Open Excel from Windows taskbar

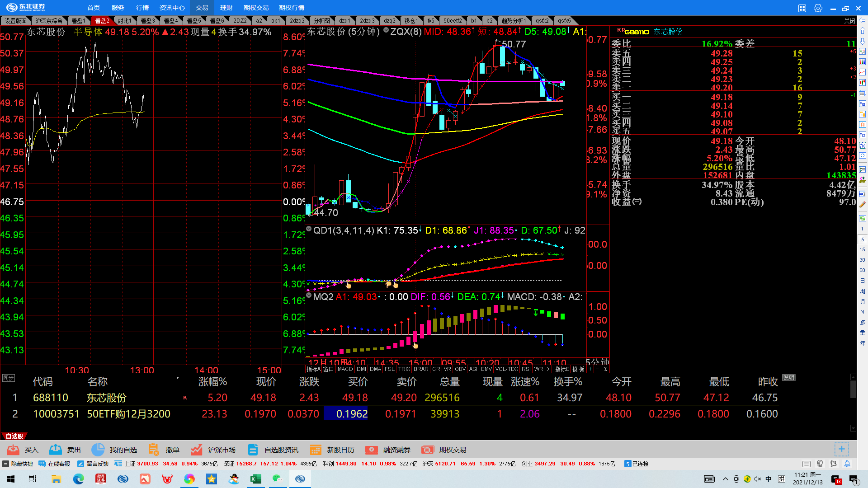tap(256, 479)
